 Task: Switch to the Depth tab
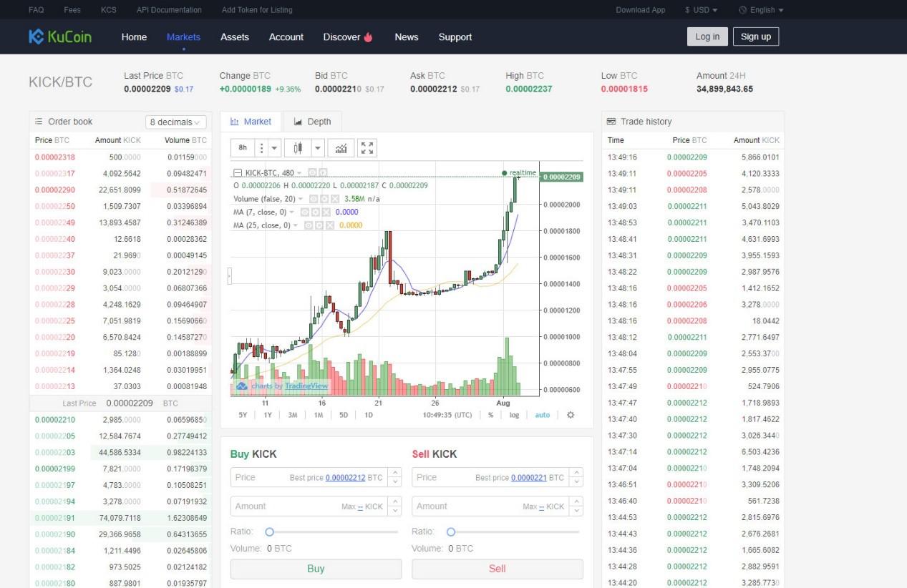pyautogui.click(x=312, y=122)
